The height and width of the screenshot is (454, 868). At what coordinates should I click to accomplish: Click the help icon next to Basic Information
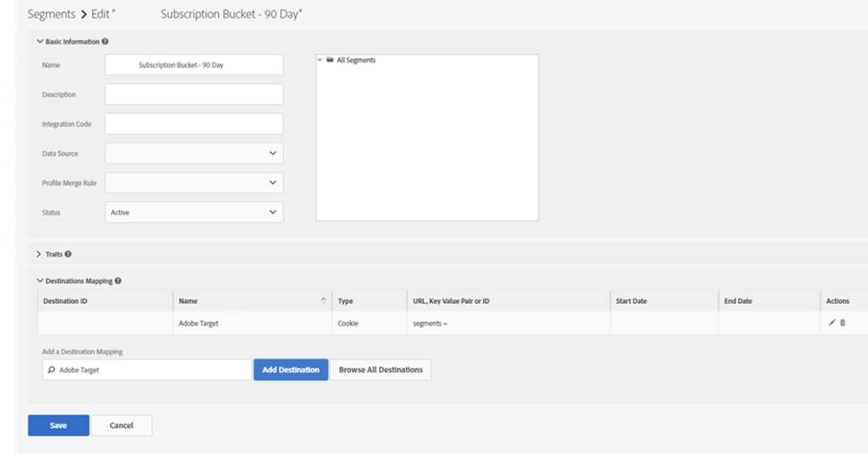(x=105, y=42)
